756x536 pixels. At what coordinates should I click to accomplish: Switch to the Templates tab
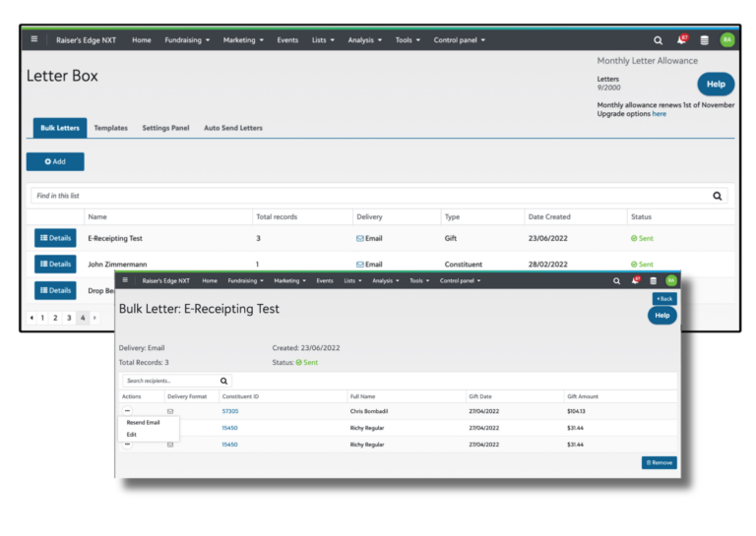(110, 128)
